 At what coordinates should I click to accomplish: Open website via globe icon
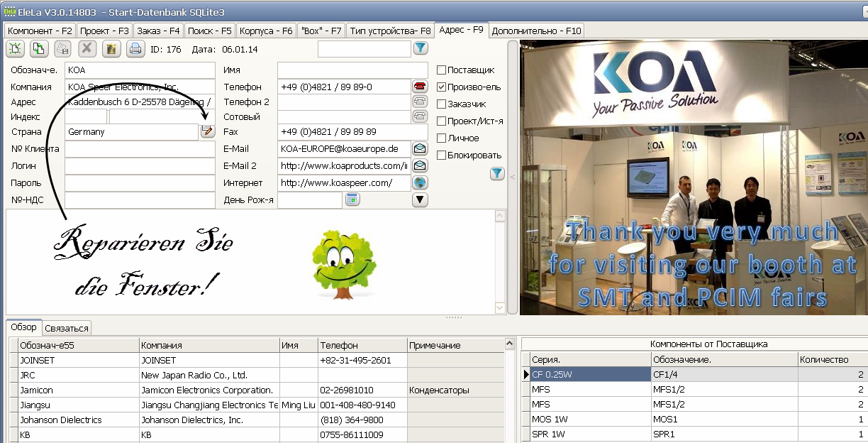coord(420,182)
